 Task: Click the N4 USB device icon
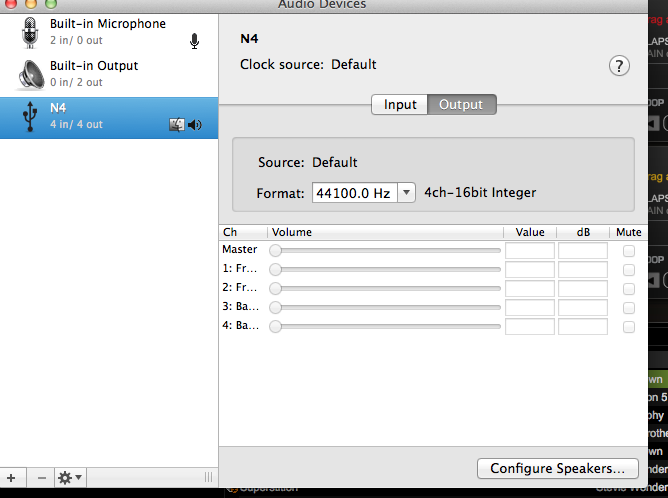[x=29, y=117]
